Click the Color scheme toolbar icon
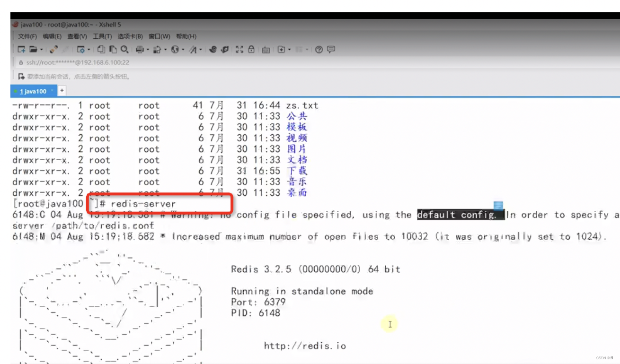620x364 pixels. click(x=157, y=49)
